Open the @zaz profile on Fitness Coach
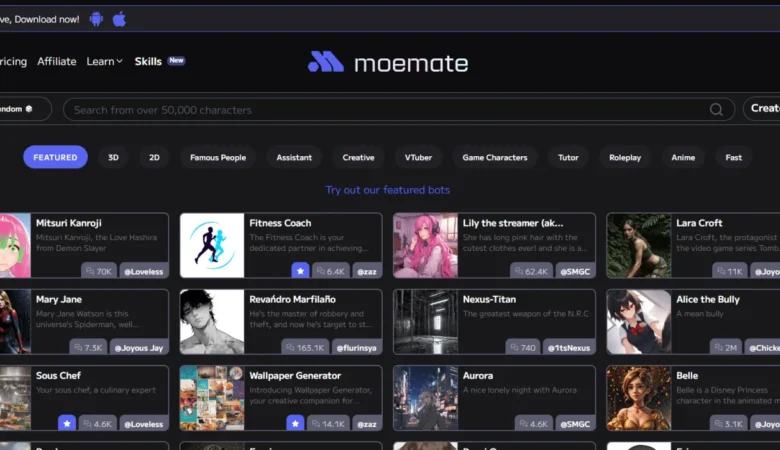Viewport: 780px width, 450px height. [367, 271]
